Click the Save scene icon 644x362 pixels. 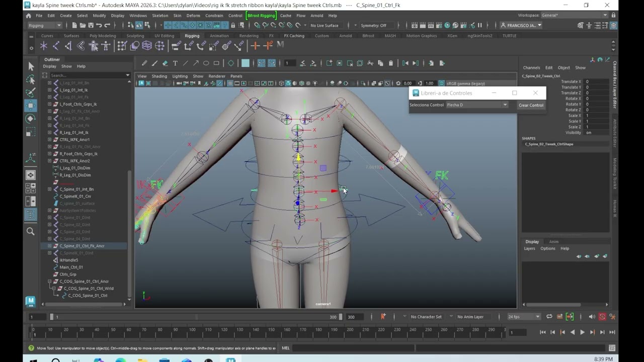coord(91,26)
